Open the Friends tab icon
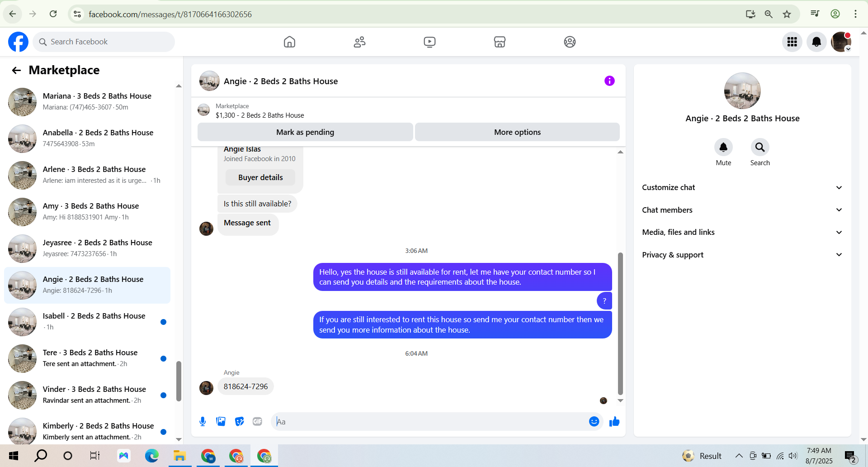868x467 pixels. pos(359,42)
